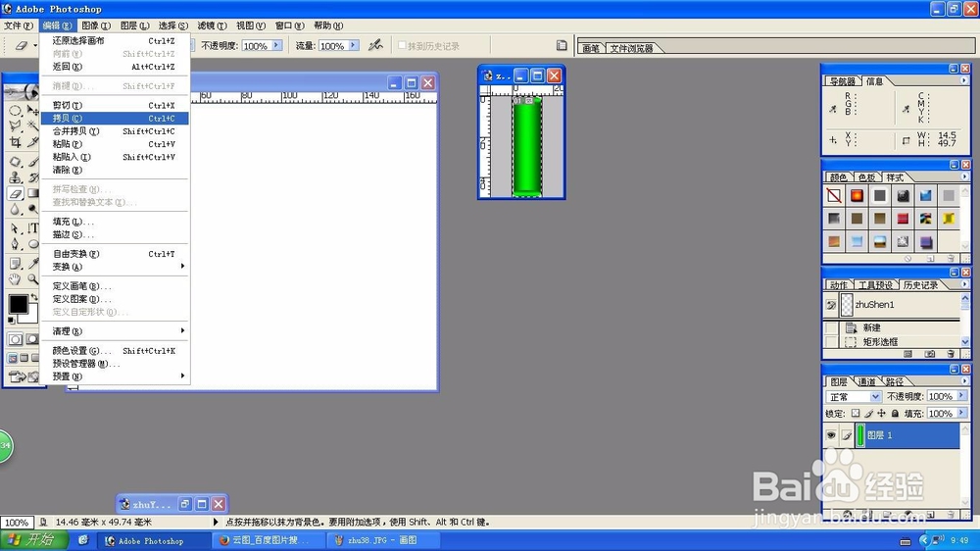Apply the red sunburst style swatch
Viewport: 980px width, 551px height.
[x=857, y=196]
